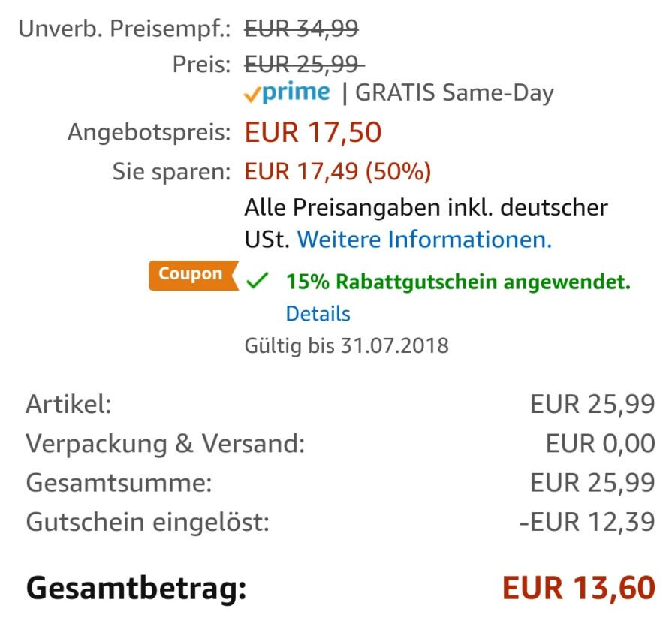Click the GRATIS Same-Day text

[x=455, y=93]
